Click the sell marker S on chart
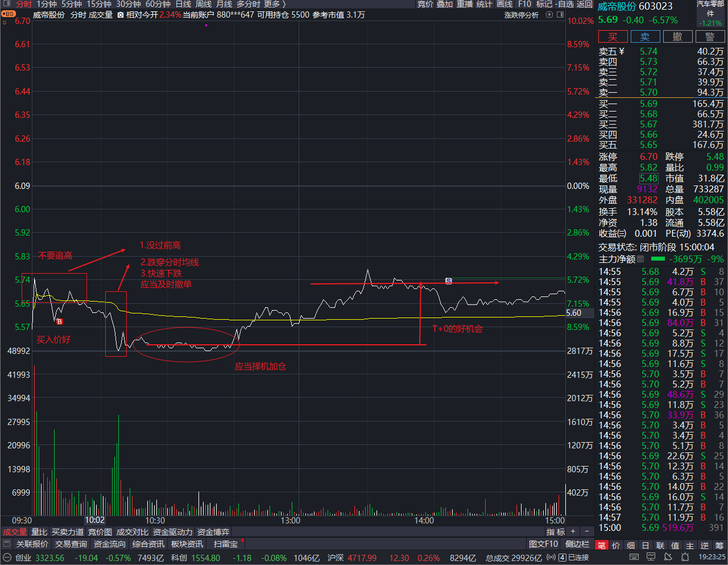Viewport: 728px width, 565px height. pos(448,281)
